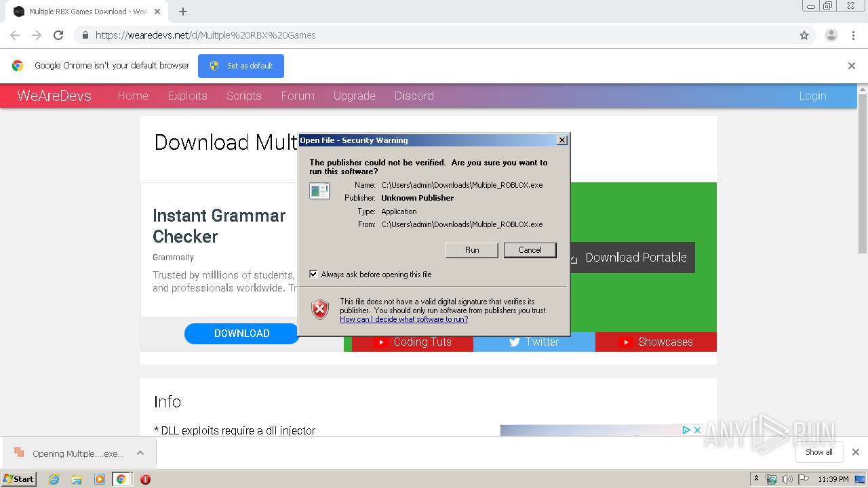Reload the current page
Image resolution: width=868 pixels, height=488 pixels.
pyautogui.click(x=58, y=35)
